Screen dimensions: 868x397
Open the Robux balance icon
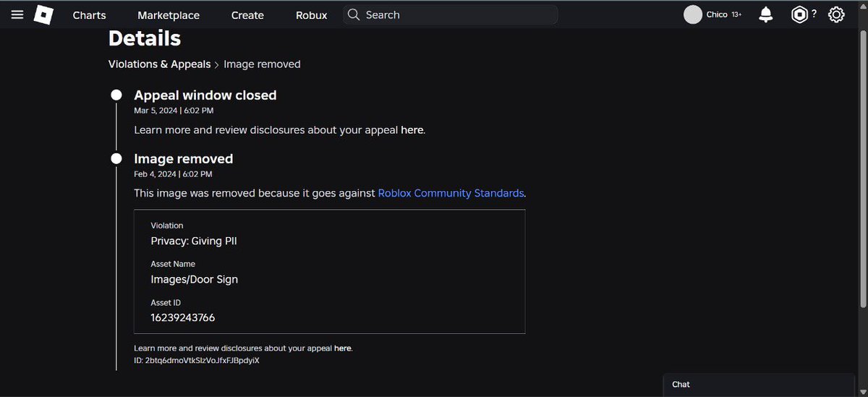point(799,14)
